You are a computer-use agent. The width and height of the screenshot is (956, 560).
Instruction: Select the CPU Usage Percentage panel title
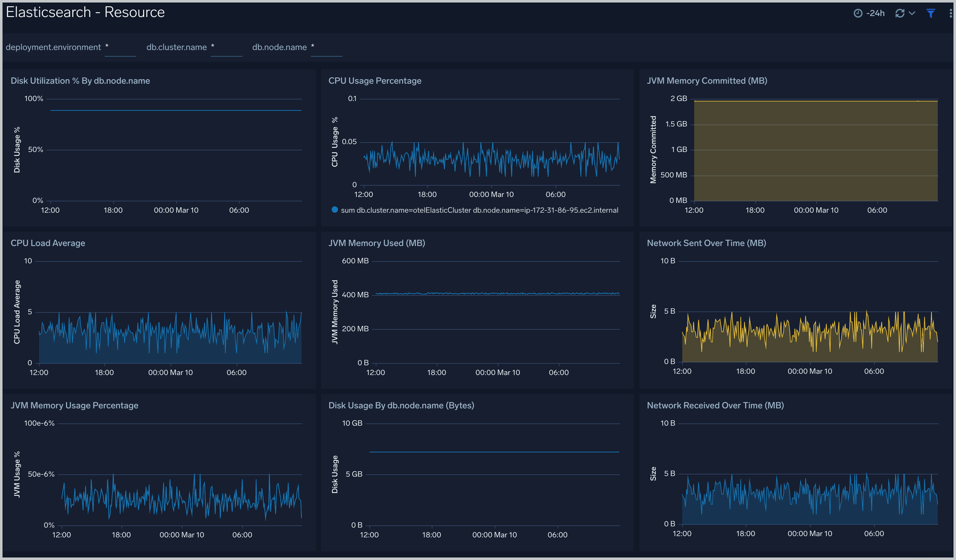[x=375, y=81]
